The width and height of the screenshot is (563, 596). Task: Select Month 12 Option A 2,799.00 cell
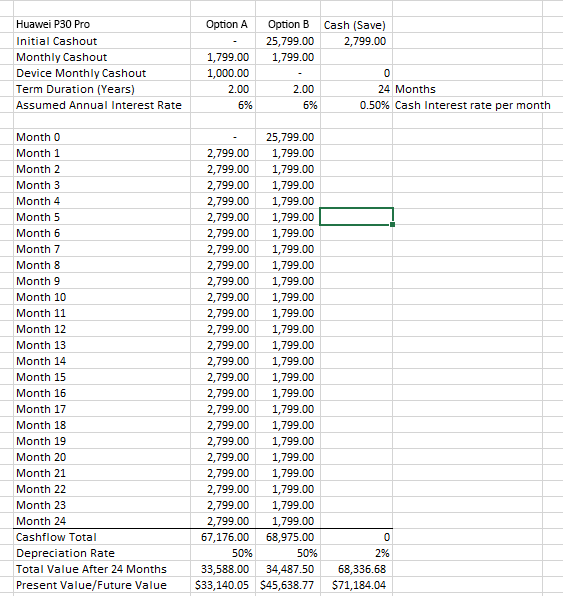click(x=223, y=329)
